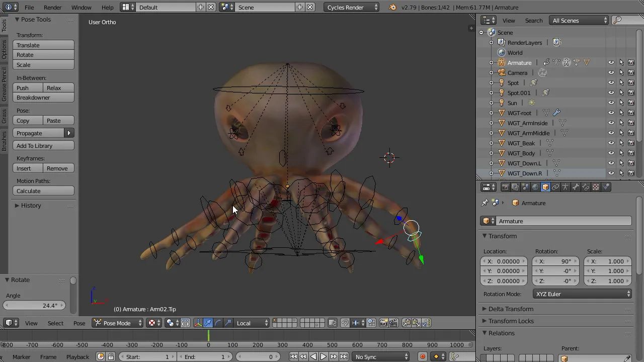Click the auto keyframe record button
The image size is (644, 362).
[x=422, y=356]
